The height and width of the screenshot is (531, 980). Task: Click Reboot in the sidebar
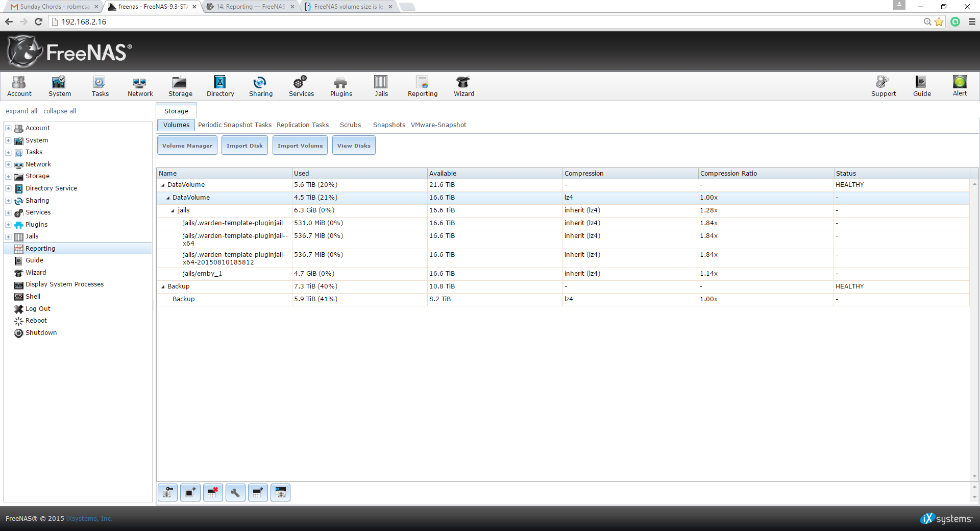[x=36, y=321]
